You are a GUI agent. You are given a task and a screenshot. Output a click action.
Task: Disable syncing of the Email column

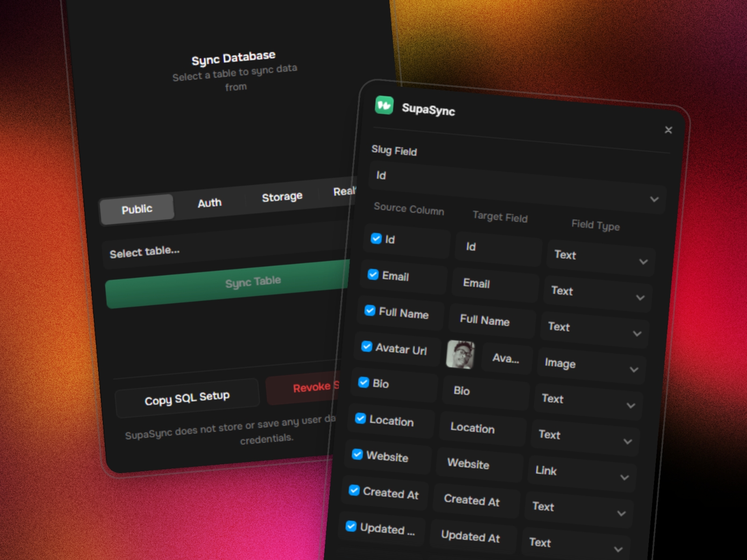[373, 275]
